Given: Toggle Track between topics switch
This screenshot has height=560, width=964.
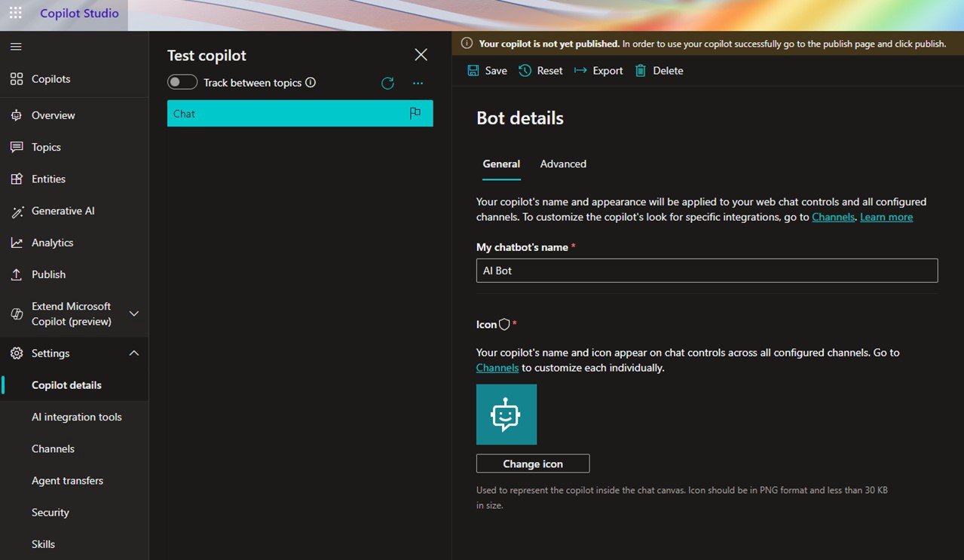Looking at the screenshot, I should pos(182,82).
